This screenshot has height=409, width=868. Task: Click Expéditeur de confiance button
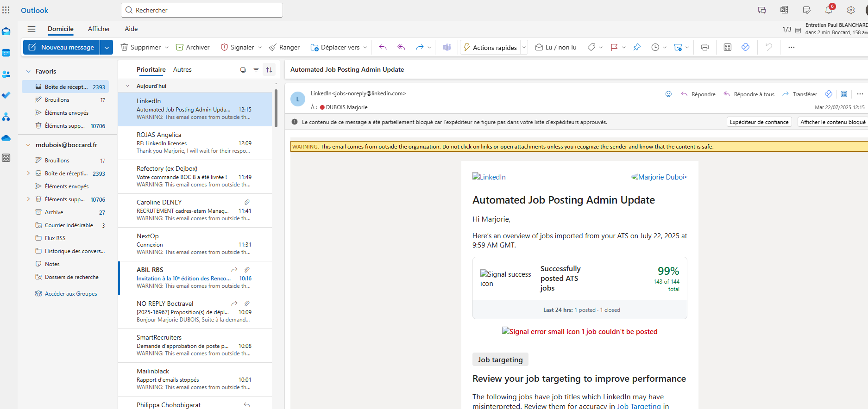pos(759,122)
